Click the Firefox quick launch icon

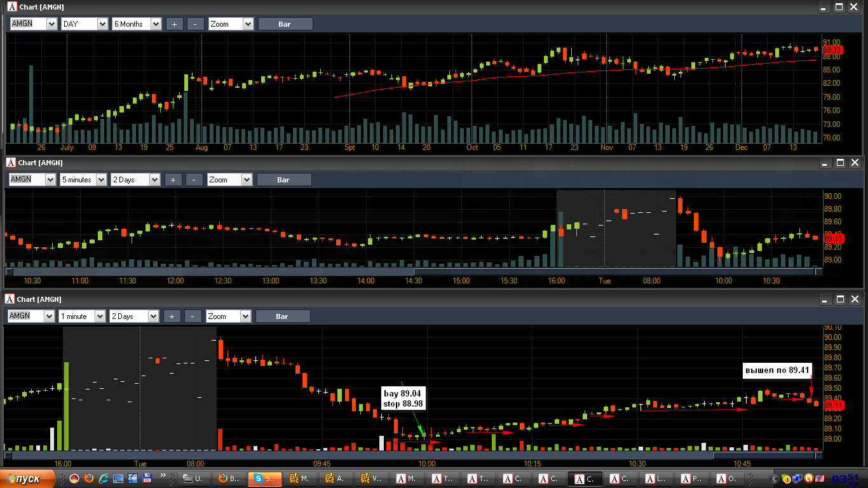89,478
